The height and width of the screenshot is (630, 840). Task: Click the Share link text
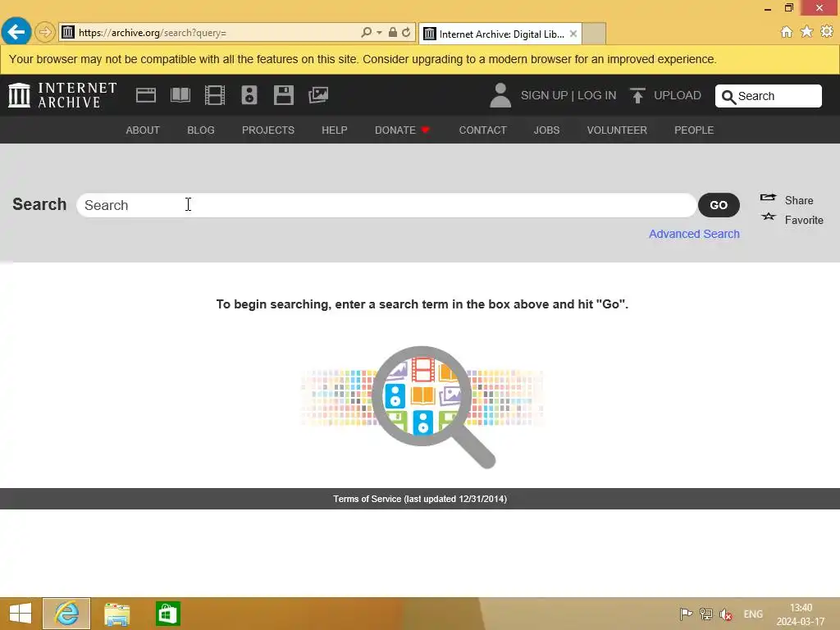pos(799,200)
